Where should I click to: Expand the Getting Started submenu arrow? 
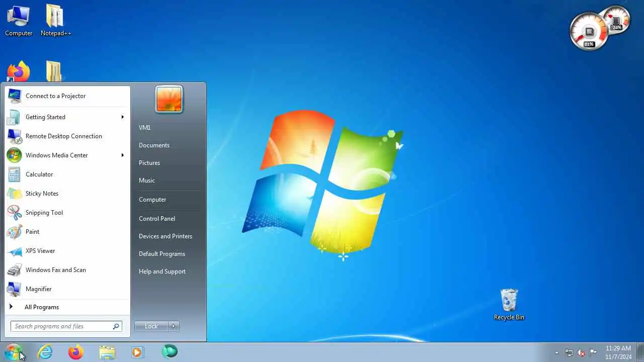point(122,117)
